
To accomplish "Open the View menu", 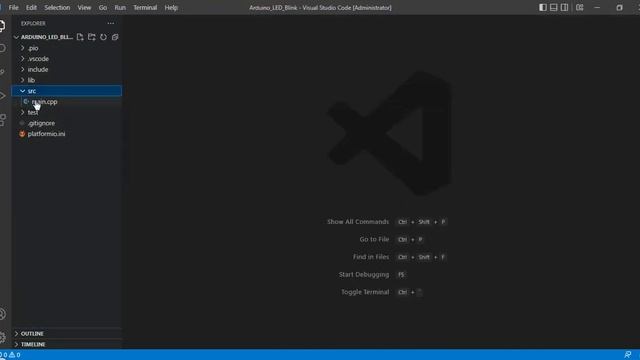I will (x=84, y=7).
